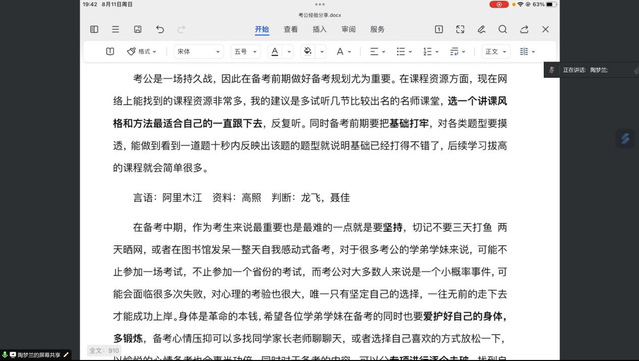Tap the pen annotation icon
639x361 pixels.
coord(481,29)
